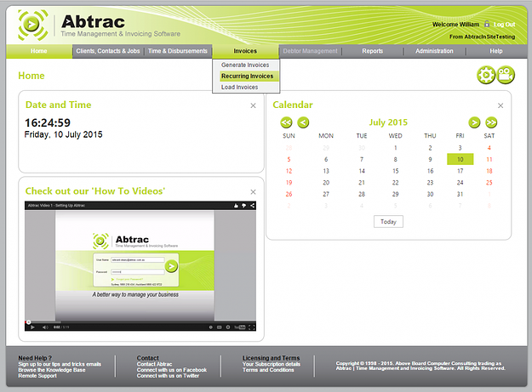Open Connect with us on Facebook
Viewport: 532px width, 392px height.
172,370
